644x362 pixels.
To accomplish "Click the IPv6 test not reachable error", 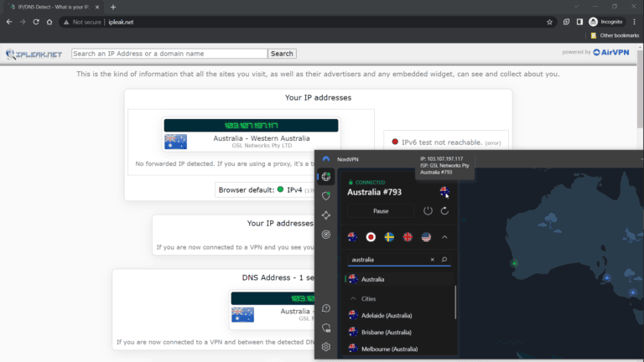I will (x=447, y=142).
